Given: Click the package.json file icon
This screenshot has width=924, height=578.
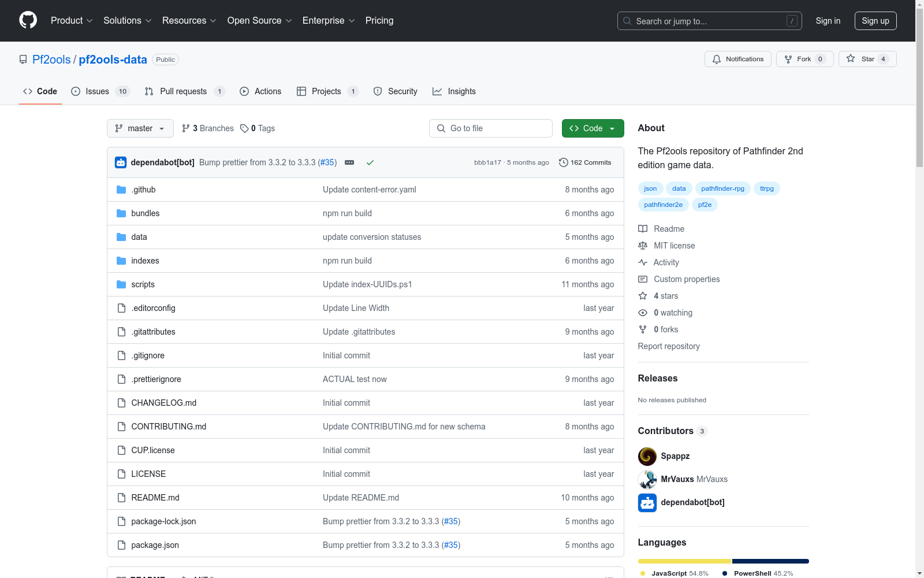Looking at the screenshot, I should pyautogui.click(x=121, y=545).
